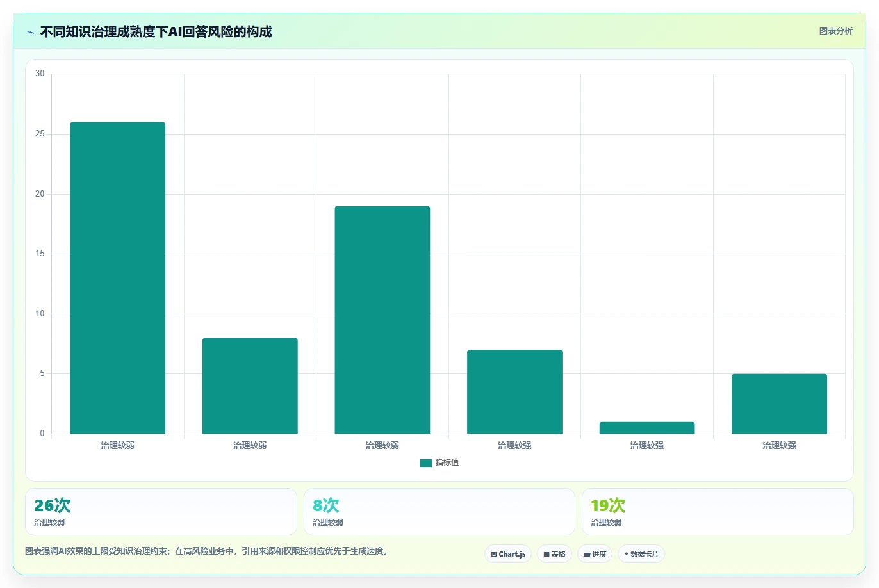Open the 26次 stat card
The height and width of the screenshot is (588, 879).
pos(161,512)
